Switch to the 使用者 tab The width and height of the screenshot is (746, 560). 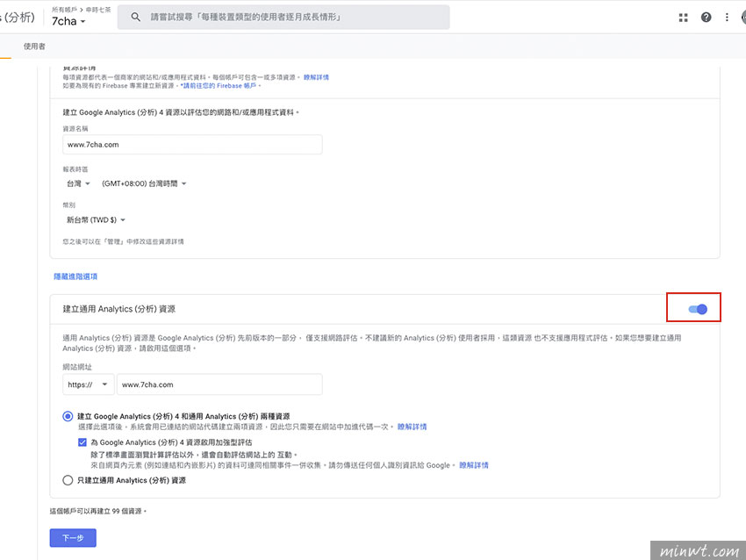click(x=34, y=47)
